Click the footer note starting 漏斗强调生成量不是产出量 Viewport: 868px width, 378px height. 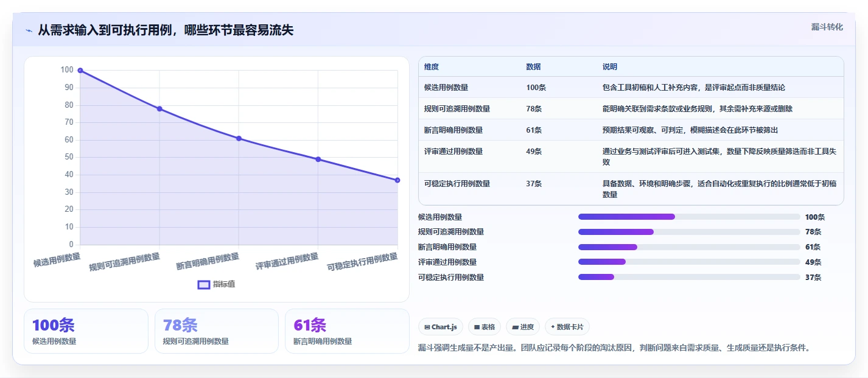pyautogui.click(x=614, y=348)
